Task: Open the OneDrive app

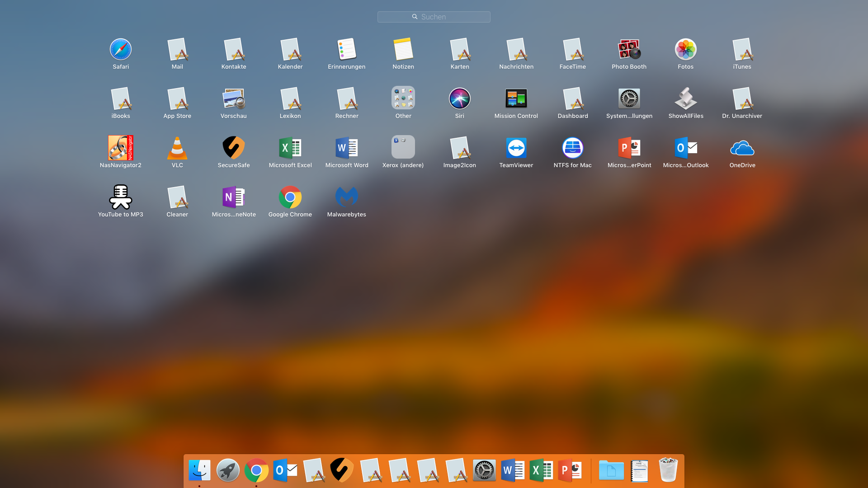Action: tap(742, 148)
